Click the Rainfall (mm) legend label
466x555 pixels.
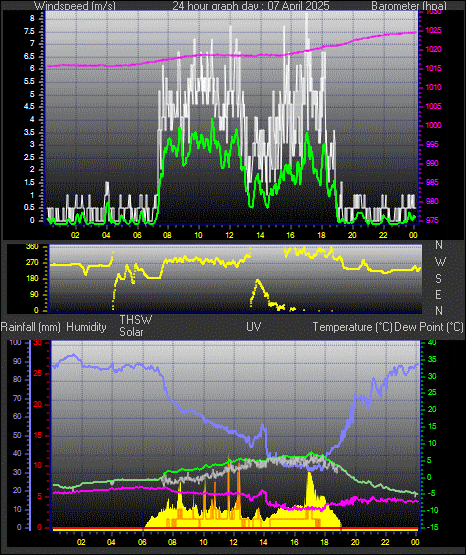click(31, 327)
